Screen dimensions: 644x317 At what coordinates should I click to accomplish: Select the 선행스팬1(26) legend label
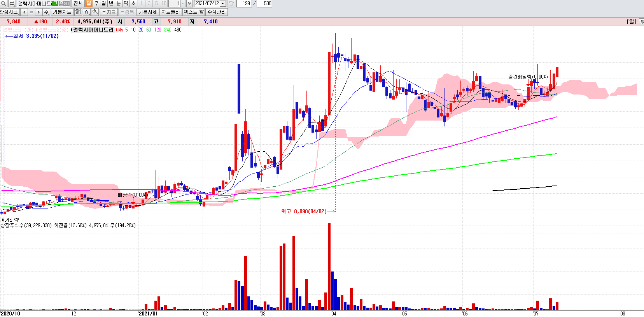[x=18, y=30]
